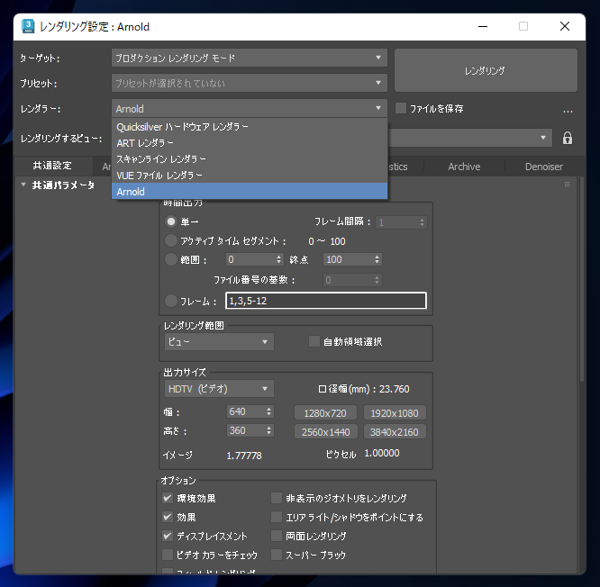The image size is (600, 587).
Task: Select VUE ファイル レンダラー entry
Action: point(249,175)
